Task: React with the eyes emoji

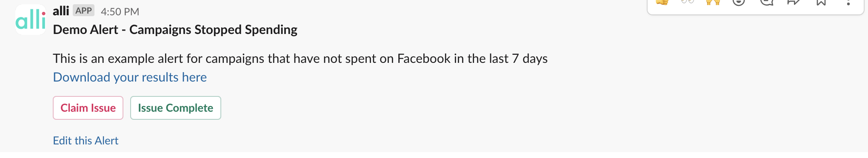Action: [x=688, y=2]
